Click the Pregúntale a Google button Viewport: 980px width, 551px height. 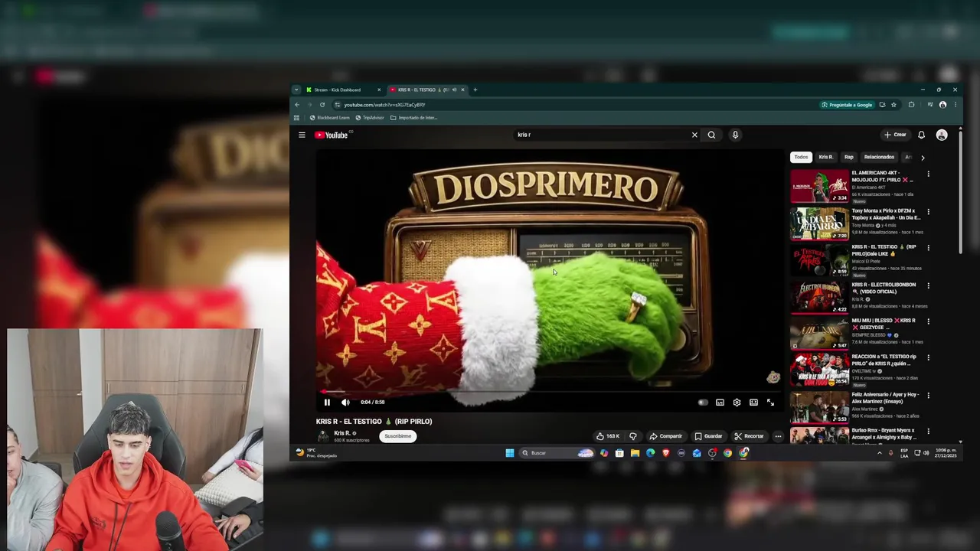847,105
